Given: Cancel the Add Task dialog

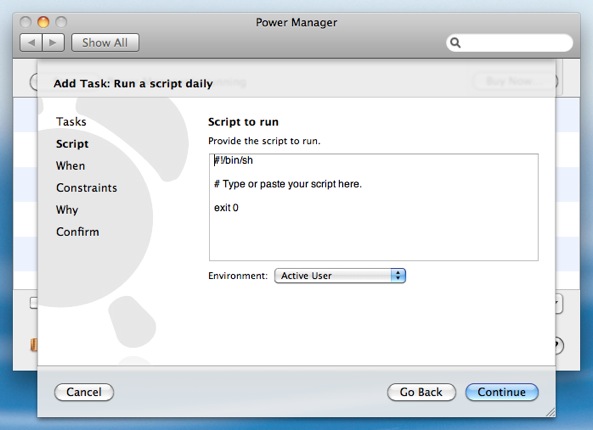Looking at the screenshot, I should (84, 392).
